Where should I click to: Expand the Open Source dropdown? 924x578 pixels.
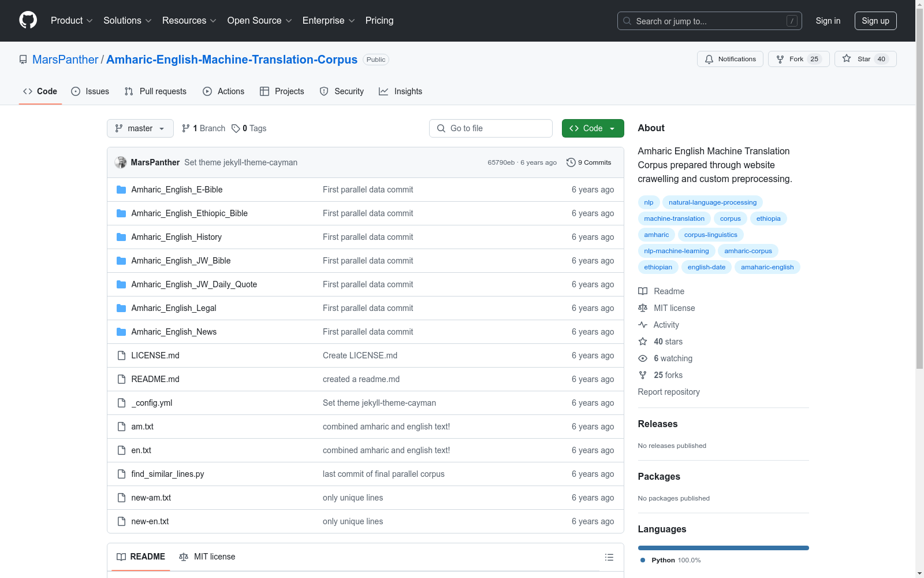(260, 21)
